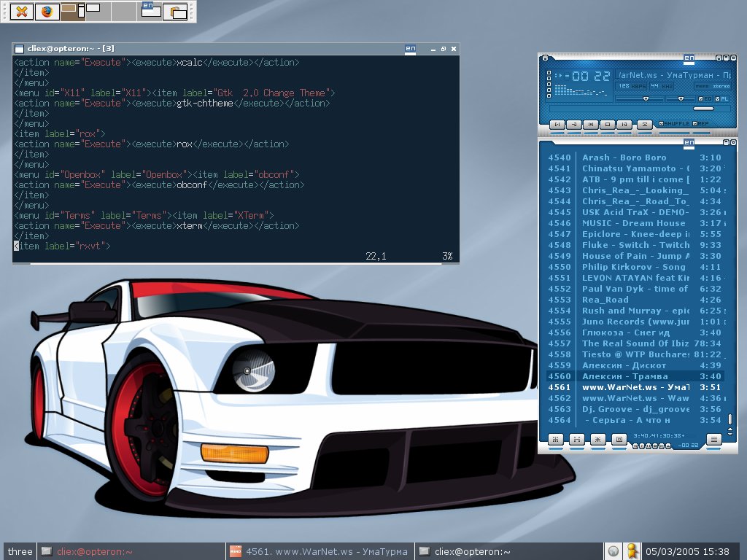Pause playback using the main player button

coord(590,124)
